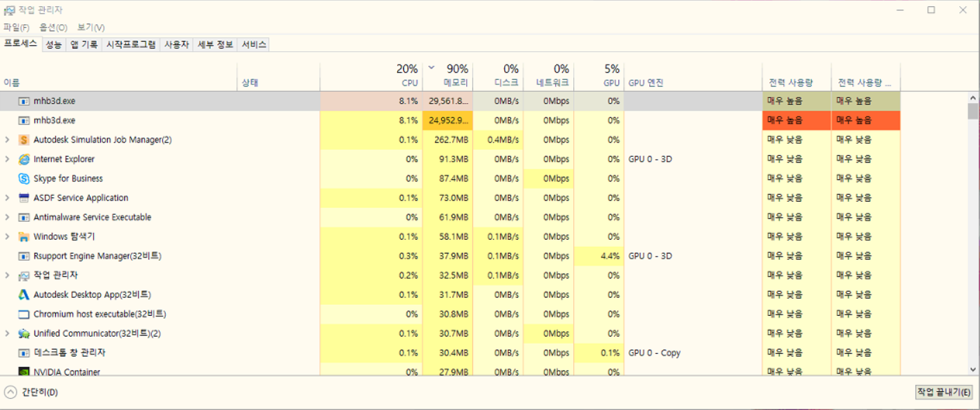Collapse to simple view with 간단히 arrow
The image size is (980, 410).
(10, 392)
